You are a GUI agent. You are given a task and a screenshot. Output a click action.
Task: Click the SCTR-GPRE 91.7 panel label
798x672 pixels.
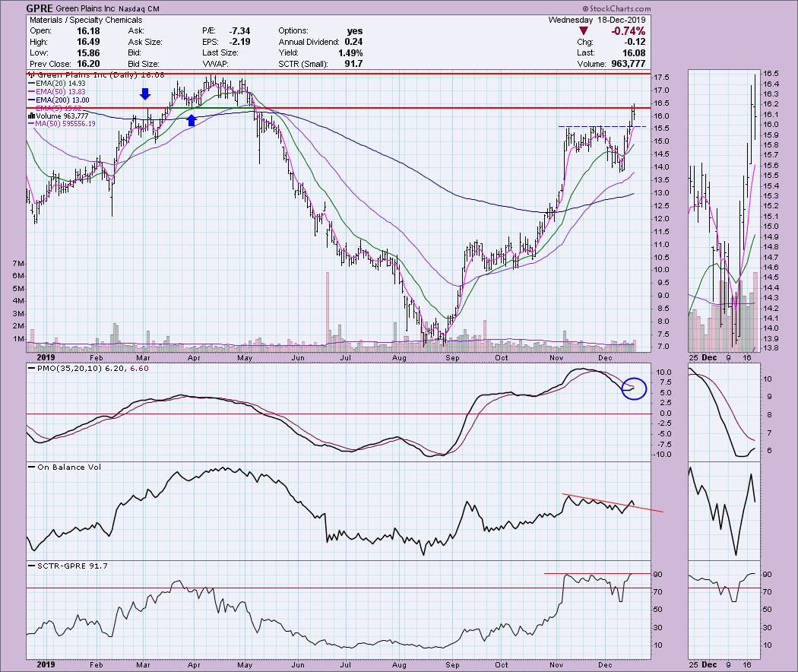[x=71, y=566]
